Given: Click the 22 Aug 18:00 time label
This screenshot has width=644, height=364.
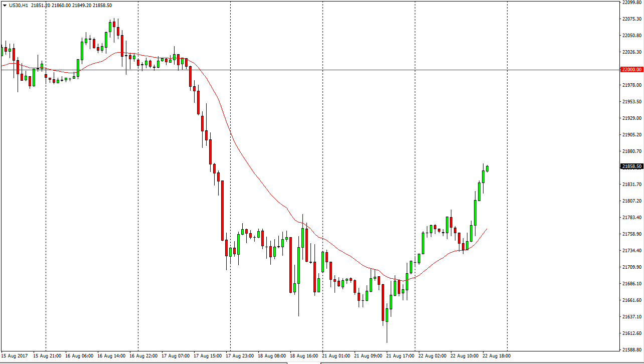Looking at the screenshot, I should coord(496,356).
